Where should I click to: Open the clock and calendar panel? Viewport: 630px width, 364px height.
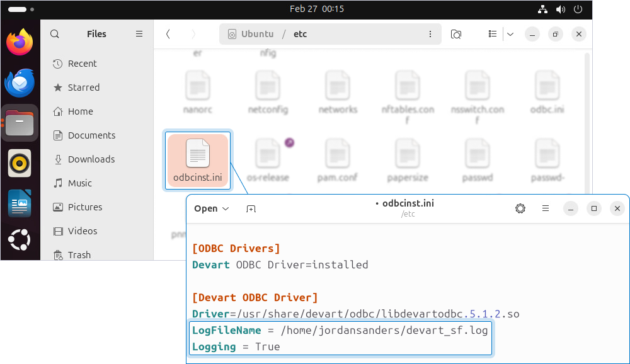pyautogui.click(x=317, y=9)
